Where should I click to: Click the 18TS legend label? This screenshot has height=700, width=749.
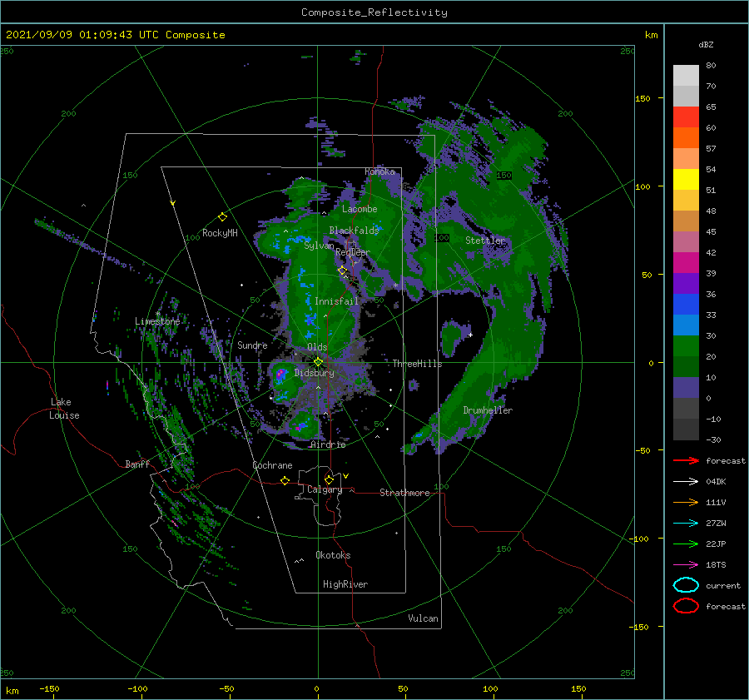[x=716, y=565]
